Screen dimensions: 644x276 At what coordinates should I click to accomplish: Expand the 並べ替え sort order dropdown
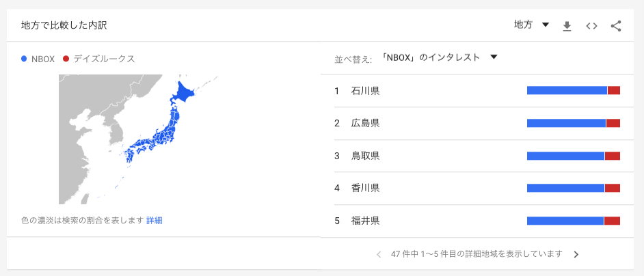tap(440, 57)
